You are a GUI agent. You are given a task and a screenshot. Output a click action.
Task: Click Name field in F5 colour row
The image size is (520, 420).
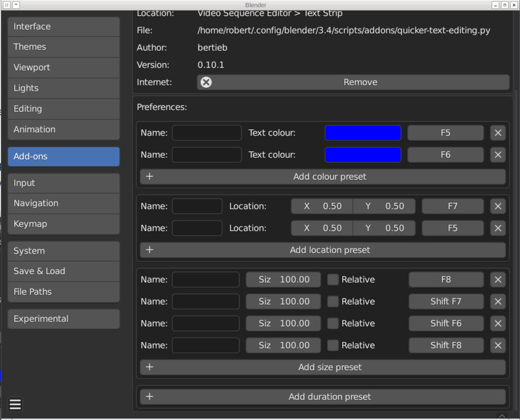pyautogui.click(x=207, y=133)
